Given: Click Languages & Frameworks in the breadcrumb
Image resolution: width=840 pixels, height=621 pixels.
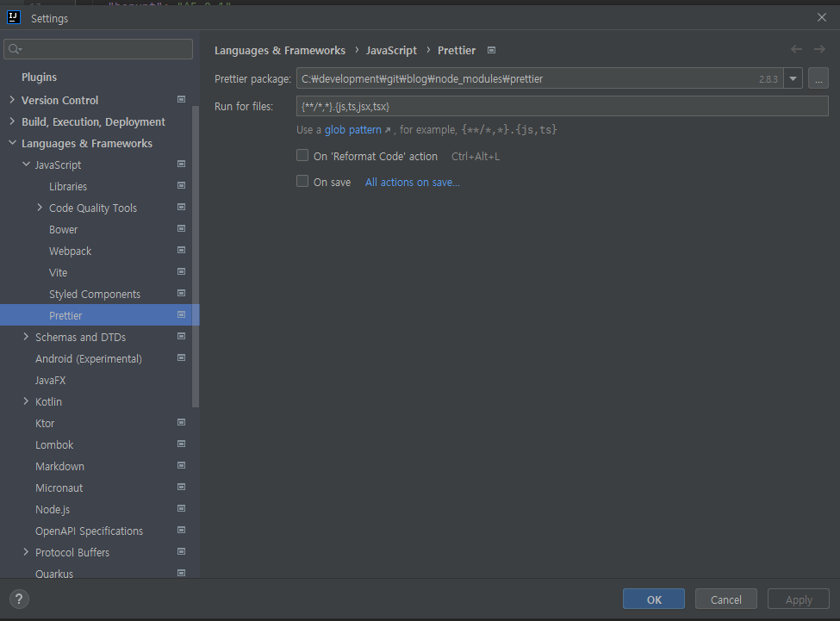Looking at the screenshot, I should tap(280, 50).
